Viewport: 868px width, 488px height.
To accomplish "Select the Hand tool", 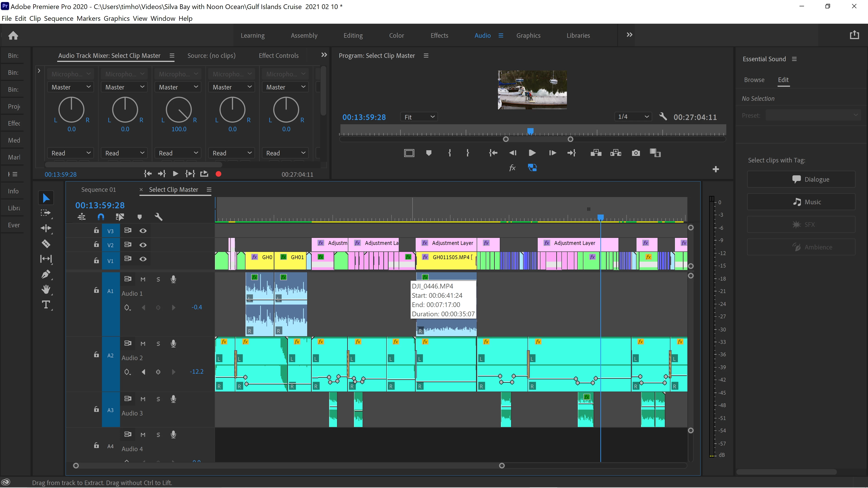I will (x=46, y=289).
